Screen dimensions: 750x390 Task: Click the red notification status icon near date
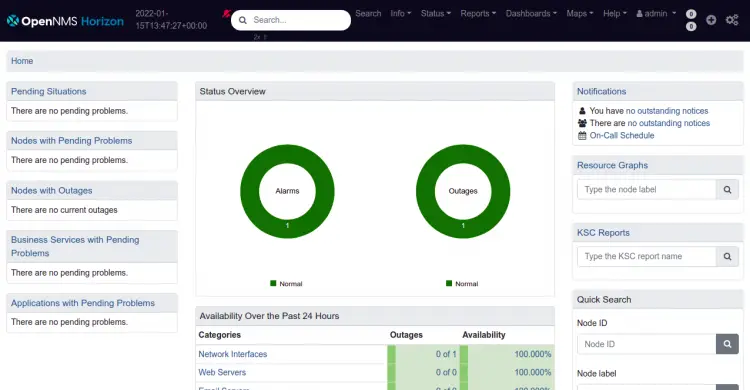[226, 13]
